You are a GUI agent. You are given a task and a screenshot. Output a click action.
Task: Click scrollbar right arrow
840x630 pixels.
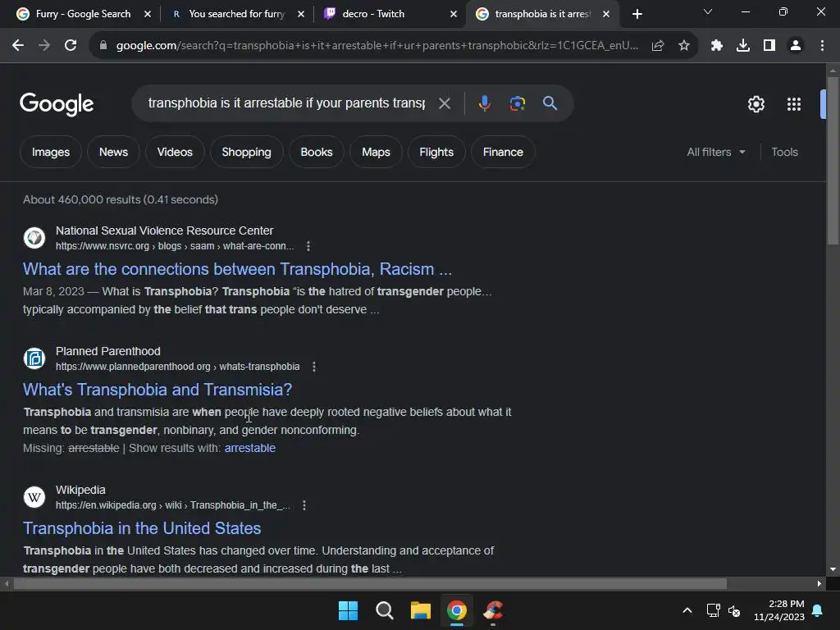tap(819, 583)
